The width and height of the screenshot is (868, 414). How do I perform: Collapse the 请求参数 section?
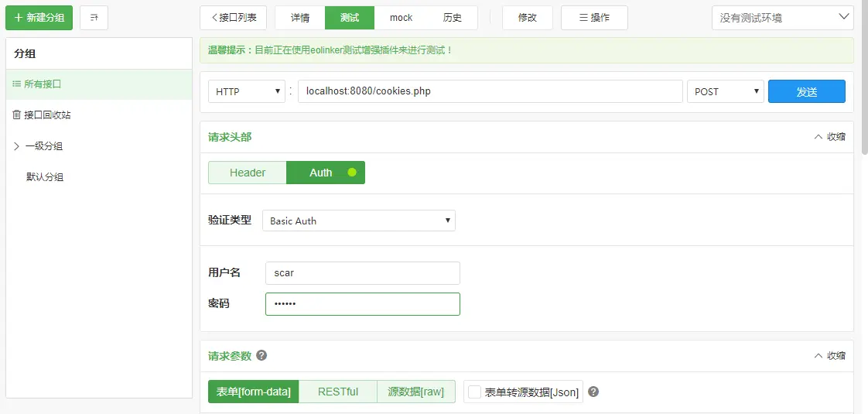pos(829,355)
